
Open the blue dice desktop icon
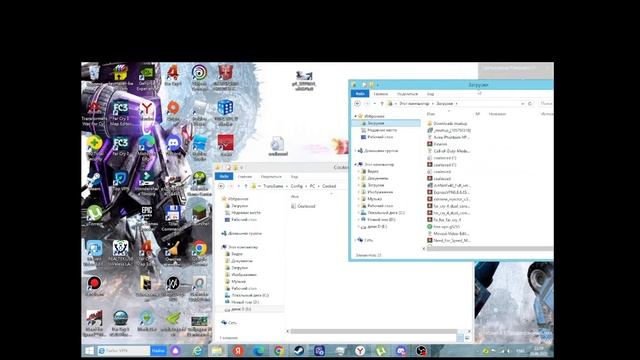click(225, 113)
